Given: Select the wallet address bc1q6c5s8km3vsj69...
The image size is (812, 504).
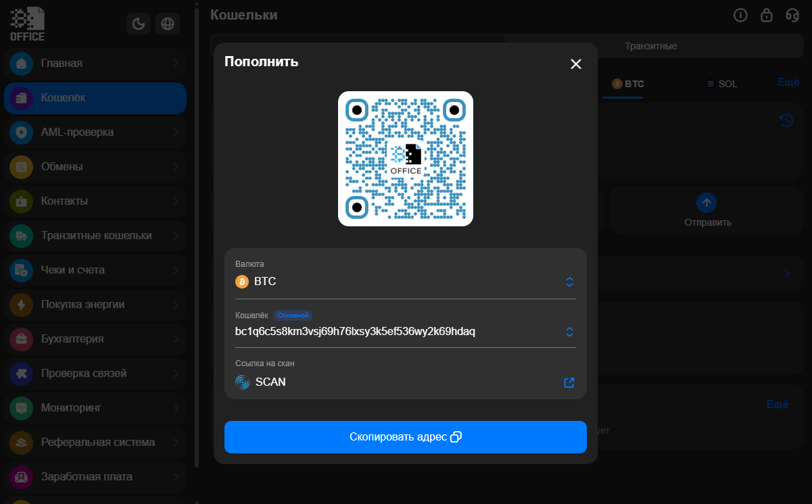Looking at the screenshot, I should tap(355, 332).
